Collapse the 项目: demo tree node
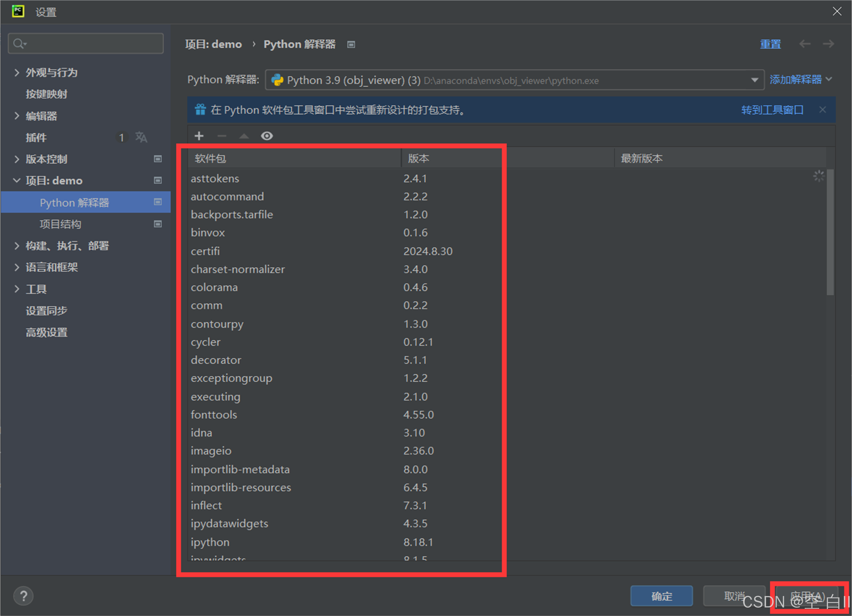The image size is (852, 616). (x=16, y=181)
